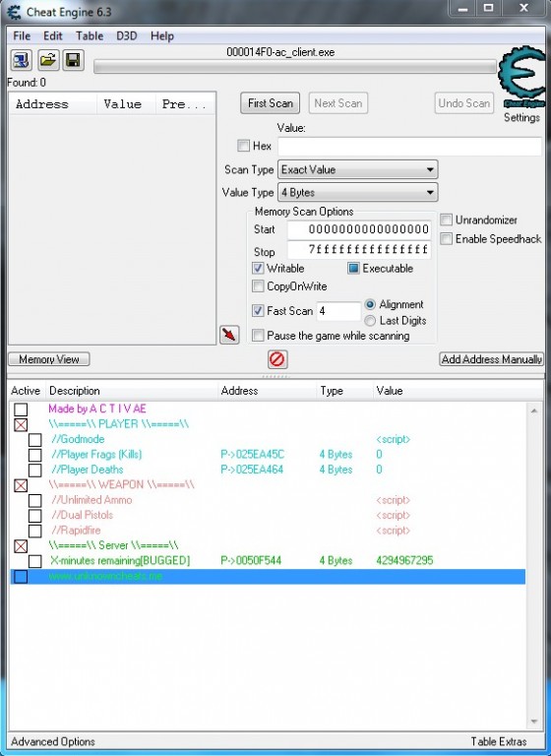Activate the Dual Pistols script checkbox
Screen dimensions: 551x756
click(x=34, y=516)
